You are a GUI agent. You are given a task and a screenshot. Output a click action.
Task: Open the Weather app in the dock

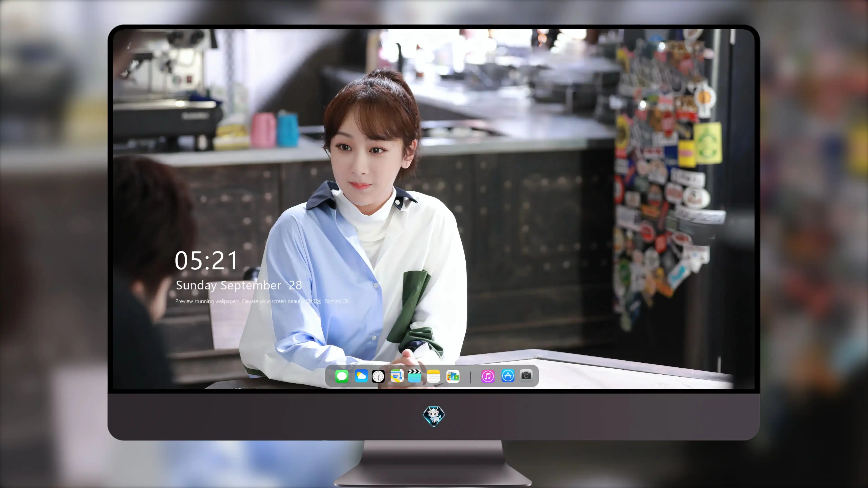click(x=361, y=376)
